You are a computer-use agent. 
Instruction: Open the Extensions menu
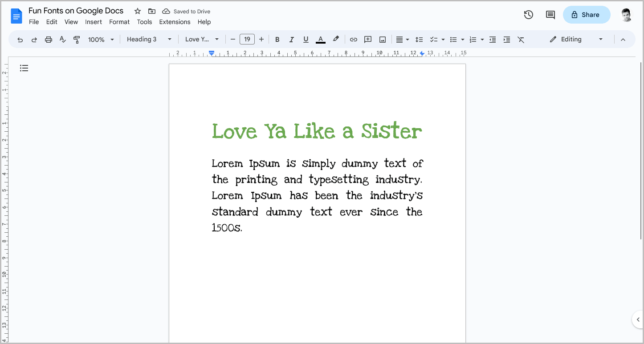(175, 22)
